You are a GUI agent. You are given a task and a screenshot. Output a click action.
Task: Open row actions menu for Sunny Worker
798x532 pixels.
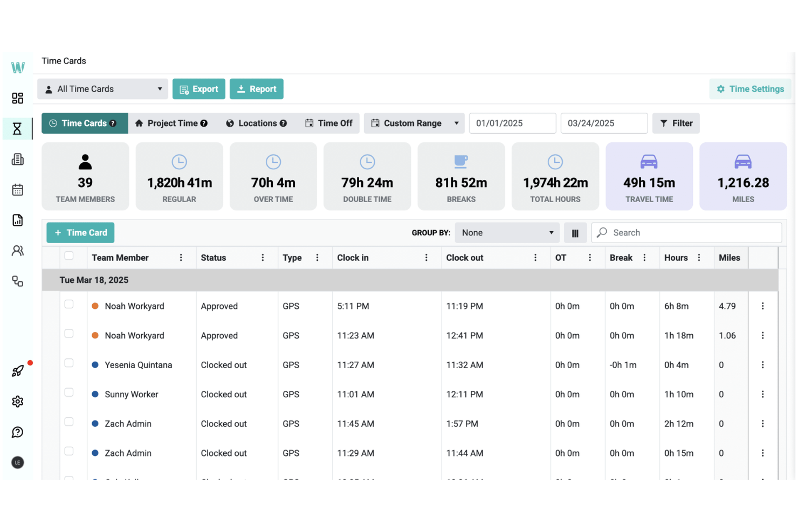(762, 395)
